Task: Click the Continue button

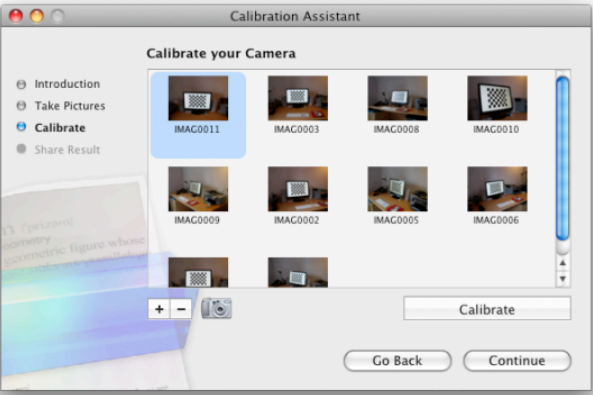Action: [517, 361]
